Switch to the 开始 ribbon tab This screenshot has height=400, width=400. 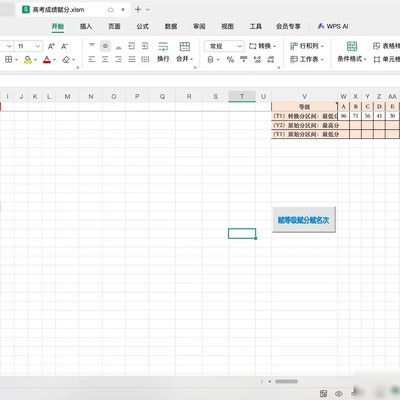point(58,26)
